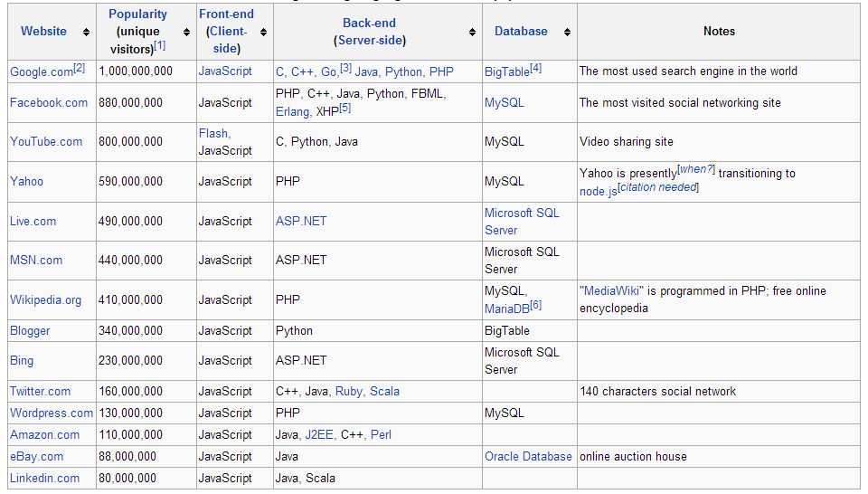Sort by Front-end column arrows

pos(263,33)
